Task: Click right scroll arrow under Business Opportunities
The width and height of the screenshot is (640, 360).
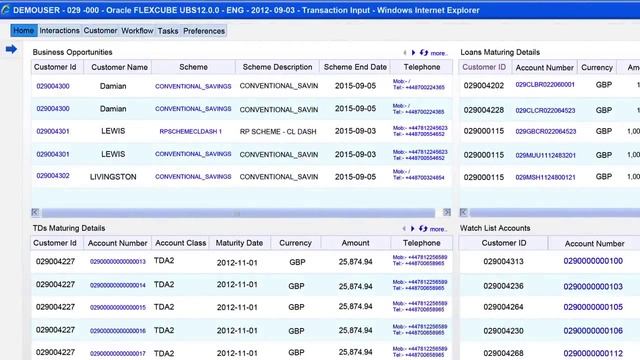Action: tap(447, 212)
